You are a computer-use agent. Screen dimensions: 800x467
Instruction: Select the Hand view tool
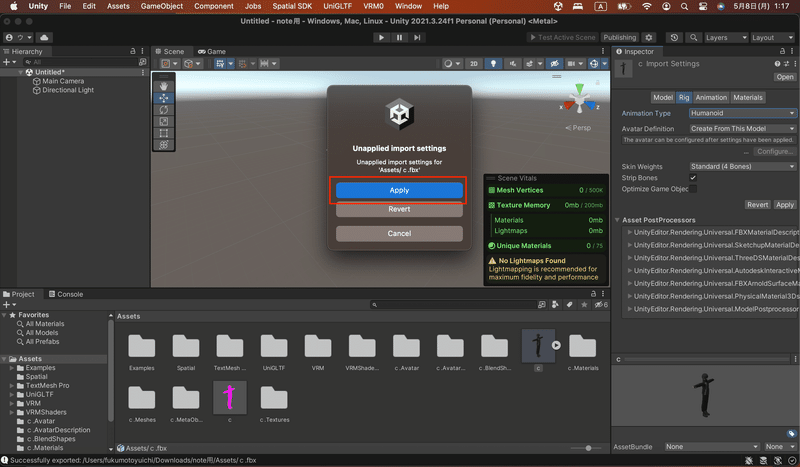[164, 86]
